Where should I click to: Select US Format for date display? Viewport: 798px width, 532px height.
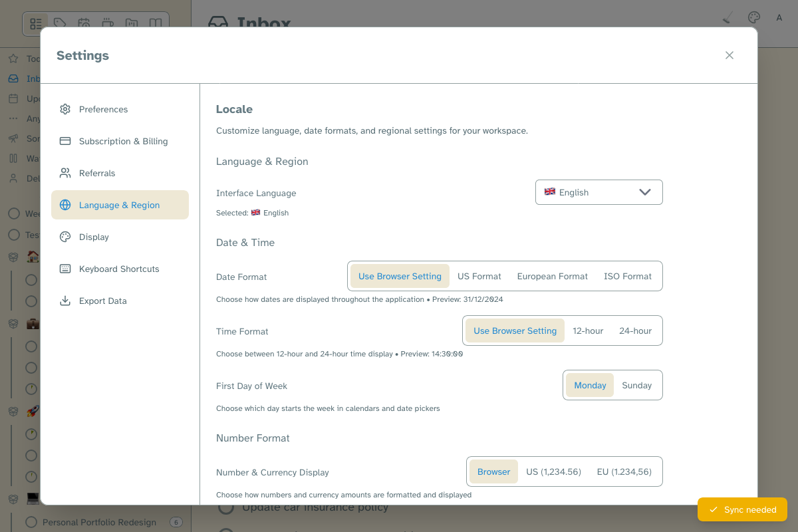pos(479,276)
